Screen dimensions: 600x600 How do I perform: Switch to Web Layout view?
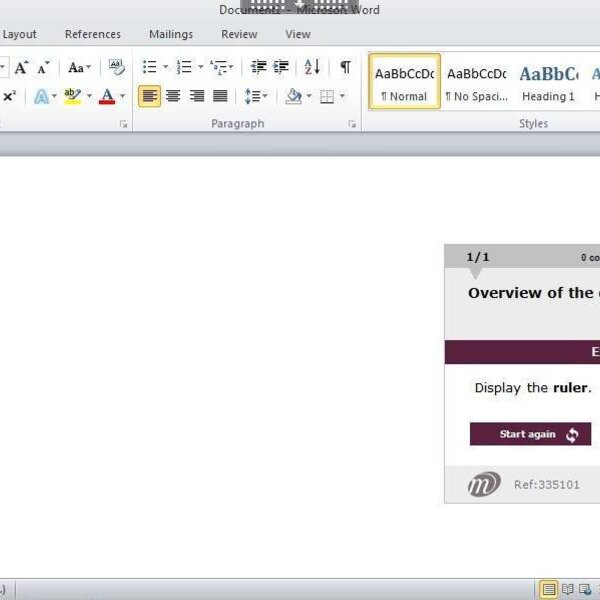click(584, 589)
